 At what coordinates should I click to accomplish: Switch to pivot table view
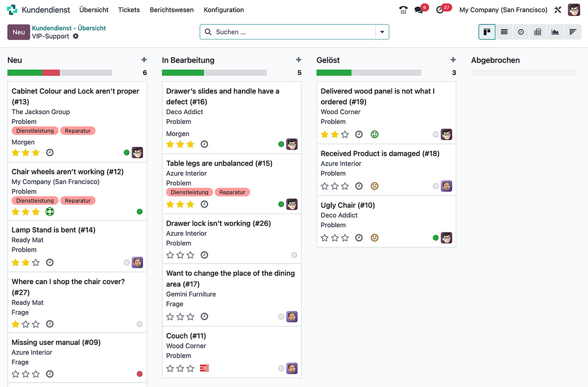[538, 32]
